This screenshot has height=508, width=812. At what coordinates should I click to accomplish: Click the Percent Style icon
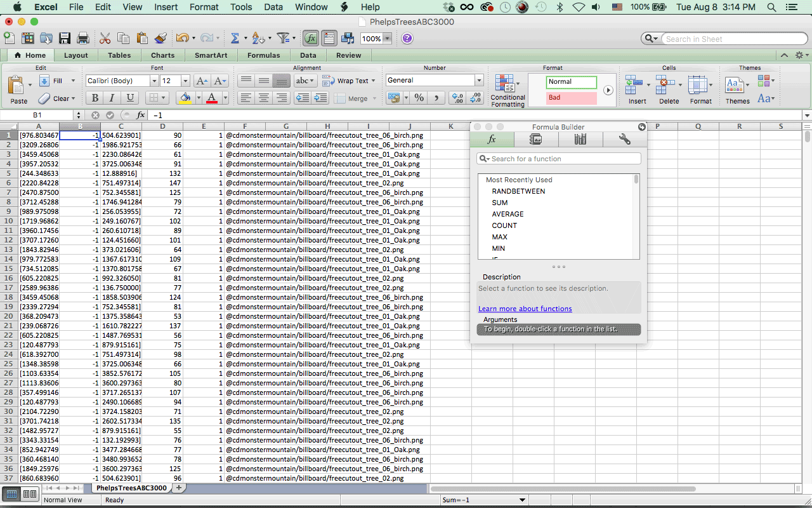pyautogui.click(x=419, y=98)
